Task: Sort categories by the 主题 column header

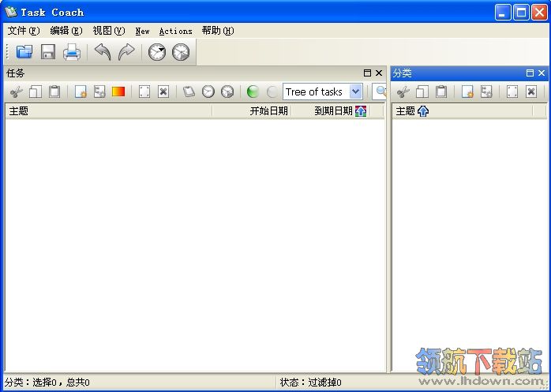Action: pyautogui.click(x=463, y=111)
